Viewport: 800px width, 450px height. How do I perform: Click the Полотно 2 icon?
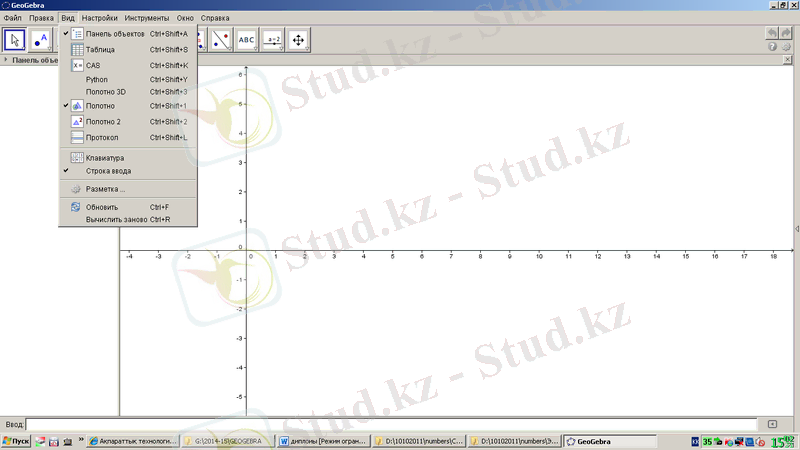pyautogui.click(x=77, y=121)
